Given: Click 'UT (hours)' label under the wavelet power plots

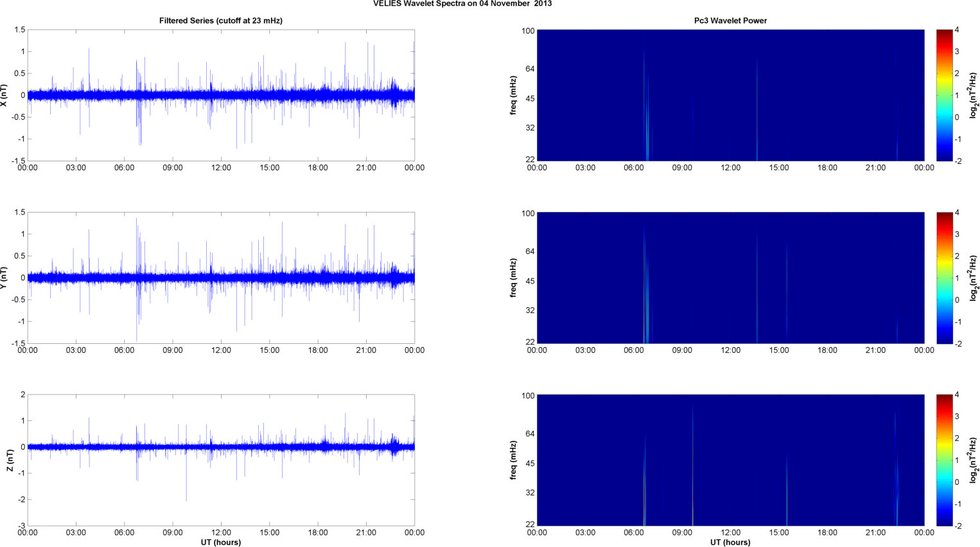Looking at the screenshot, I should point(730,543).
